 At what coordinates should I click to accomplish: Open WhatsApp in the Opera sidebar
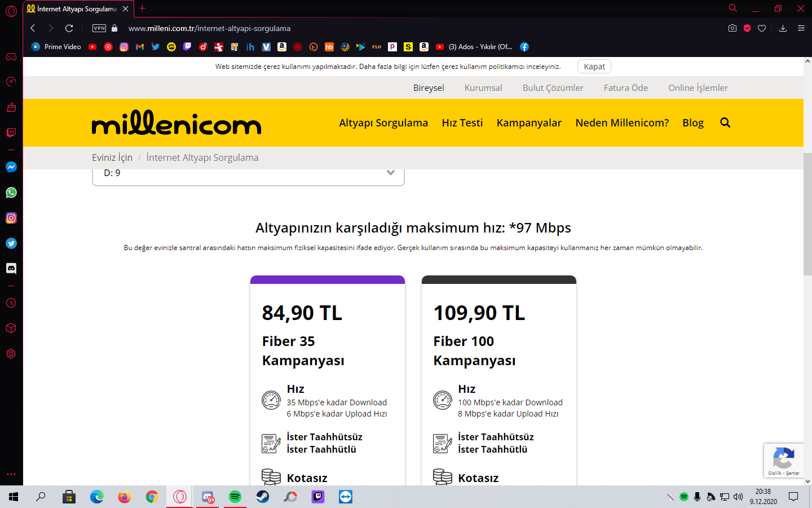pyautogui.click(x=11, y=192)
